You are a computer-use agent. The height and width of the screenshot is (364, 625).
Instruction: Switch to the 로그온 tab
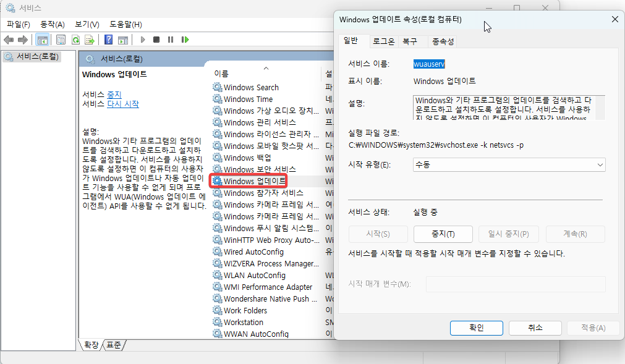(383, 41)
